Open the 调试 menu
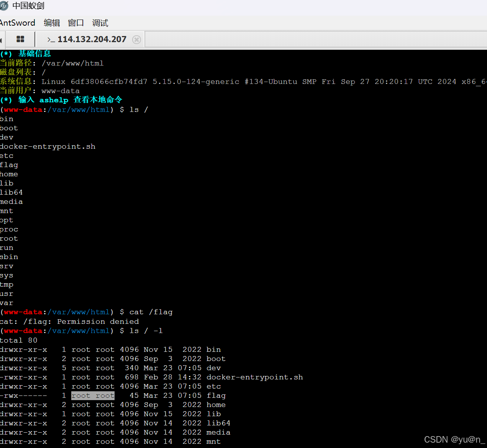This screenshot has height=448, width=487. [100, 23]
